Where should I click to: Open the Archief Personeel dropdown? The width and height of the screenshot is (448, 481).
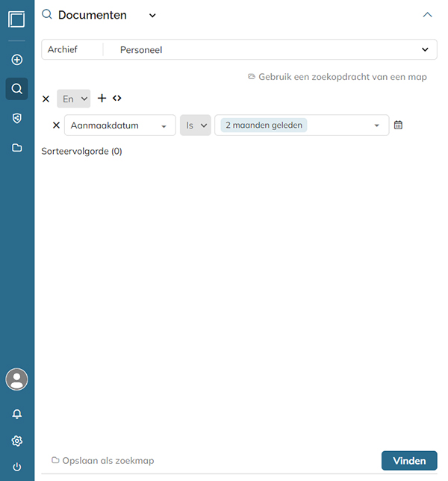239,49
